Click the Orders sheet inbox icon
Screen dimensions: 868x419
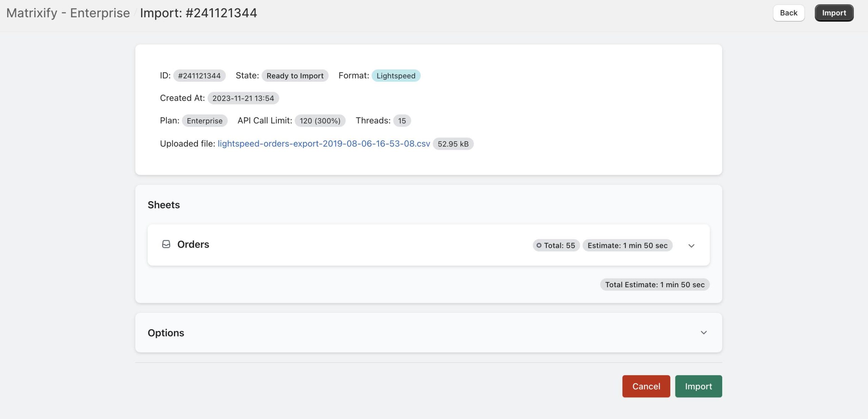166,244
